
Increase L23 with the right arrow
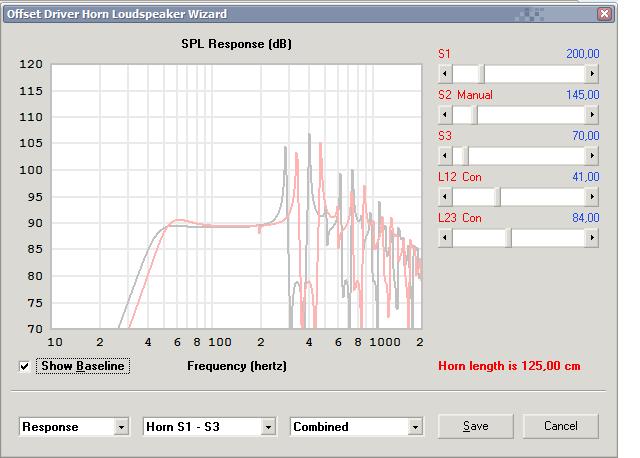pyautogui.click(x=592, y=238)
